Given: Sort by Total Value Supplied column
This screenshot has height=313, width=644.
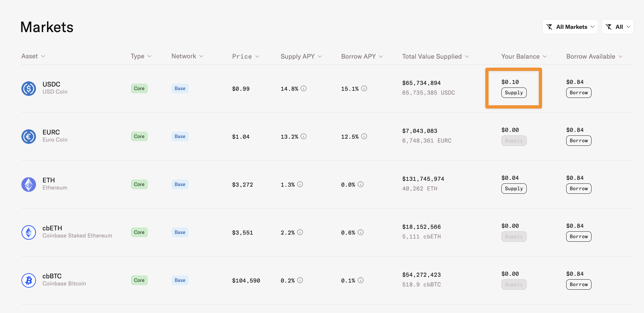Looking at the screenshot, I should [x=435, y=56].
